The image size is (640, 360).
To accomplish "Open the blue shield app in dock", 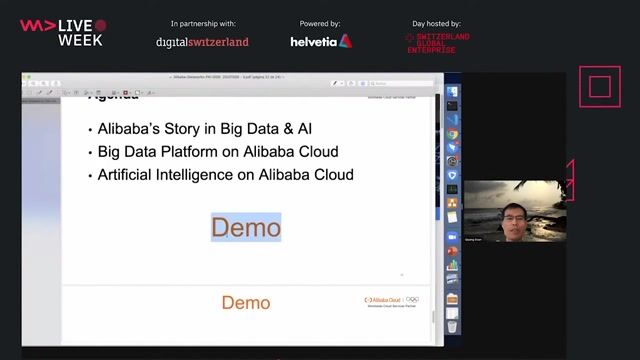I will pyautogui.click(x=452, y=176).
